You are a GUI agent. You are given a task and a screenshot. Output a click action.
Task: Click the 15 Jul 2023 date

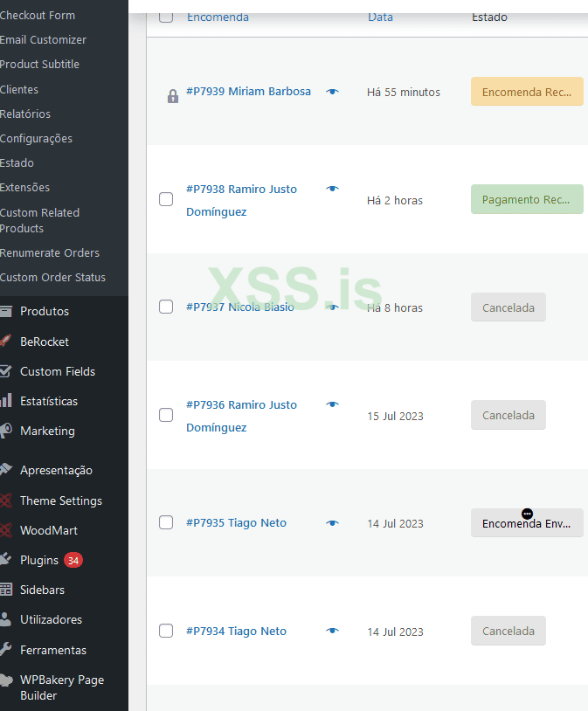point(395,417)
